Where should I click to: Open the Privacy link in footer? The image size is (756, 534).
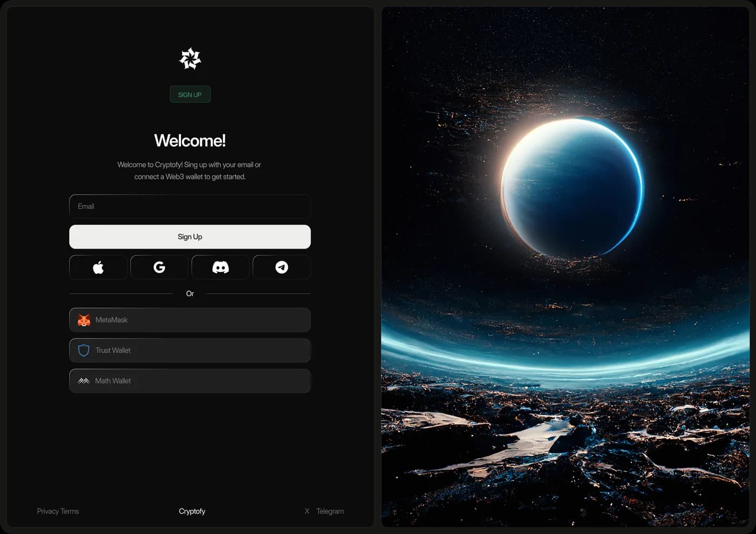(48, 511)
